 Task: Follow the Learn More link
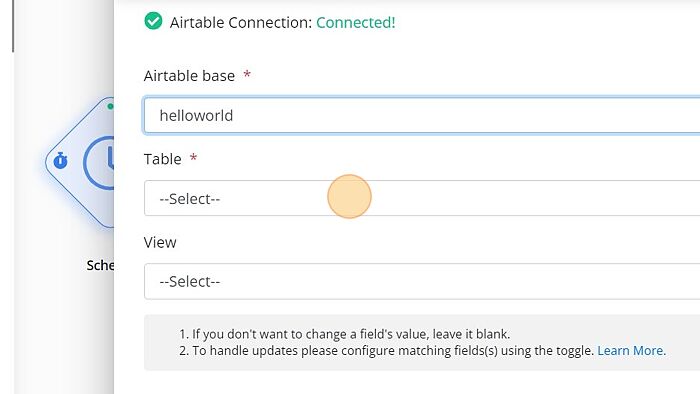click(x=631, y=351)
